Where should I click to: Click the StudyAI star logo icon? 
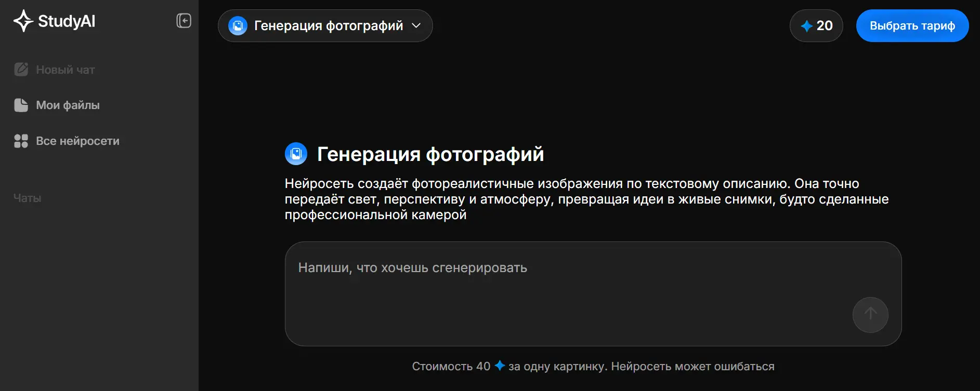(23, 21)
